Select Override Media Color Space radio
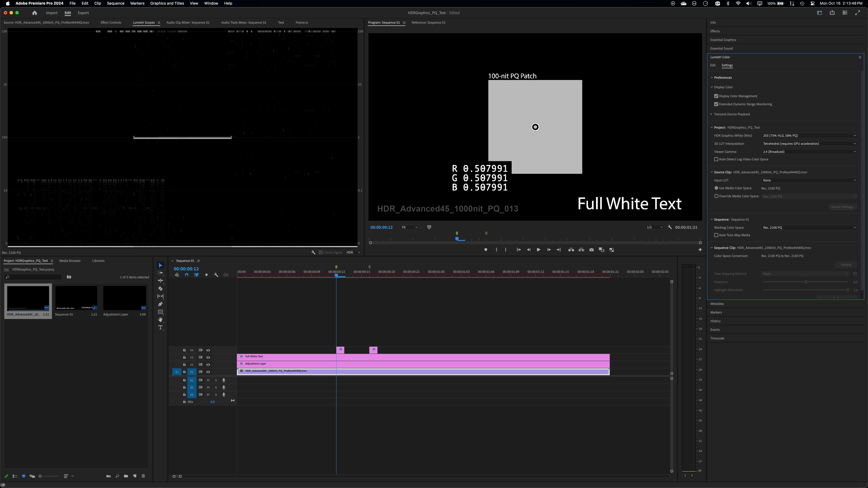Viewport: 868px width, 488px height. click(x=716, y=196)
